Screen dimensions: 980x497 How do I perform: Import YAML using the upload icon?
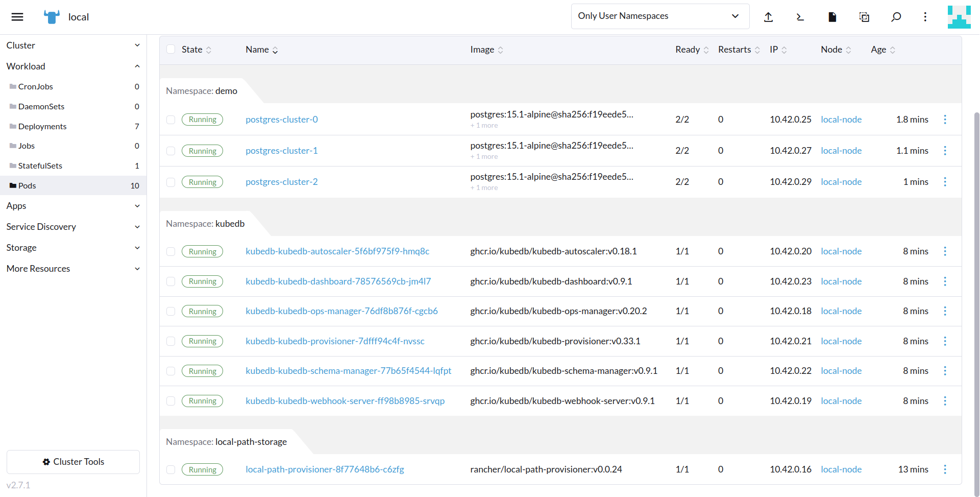tap(769, 17)
